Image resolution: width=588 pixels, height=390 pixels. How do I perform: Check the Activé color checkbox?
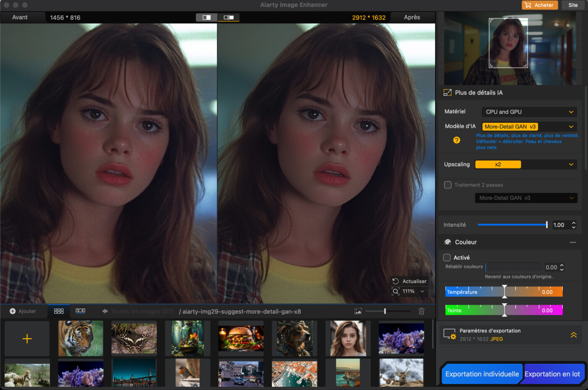click(447, 258)
